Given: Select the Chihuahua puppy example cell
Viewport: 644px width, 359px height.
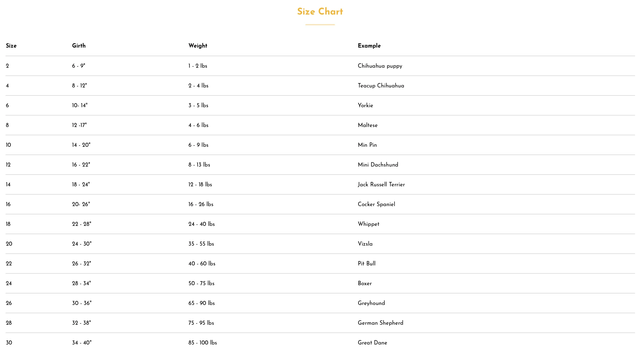Looking at the screenshot, I should tap(380, 66).
